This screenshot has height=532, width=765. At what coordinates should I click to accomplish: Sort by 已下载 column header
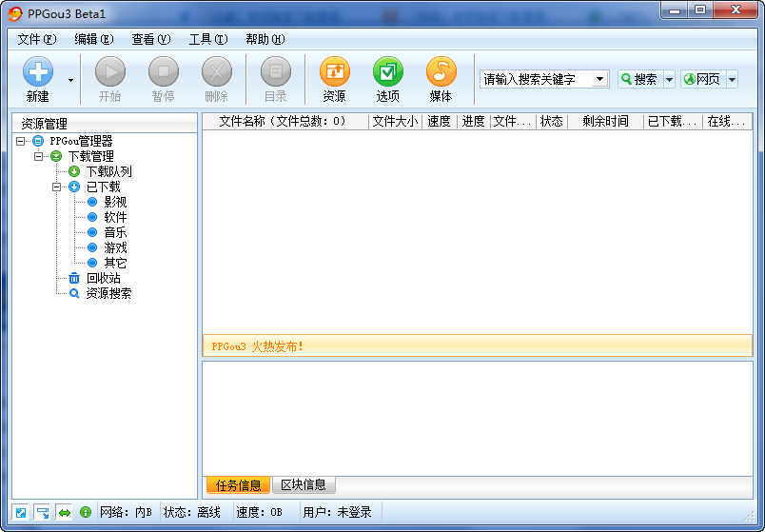coord(673,122)
